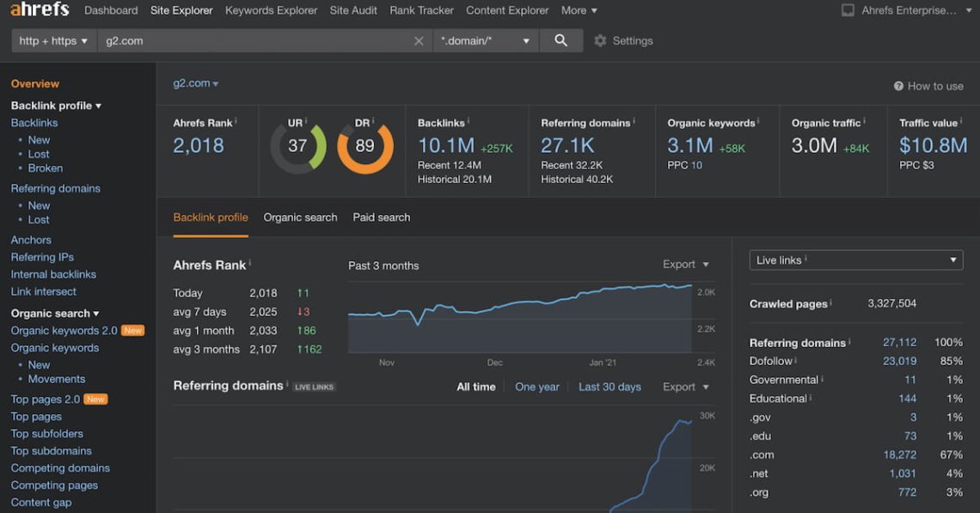Open Live links dropdown
This screenshot has width=980, height=513.
coord(855,260)
